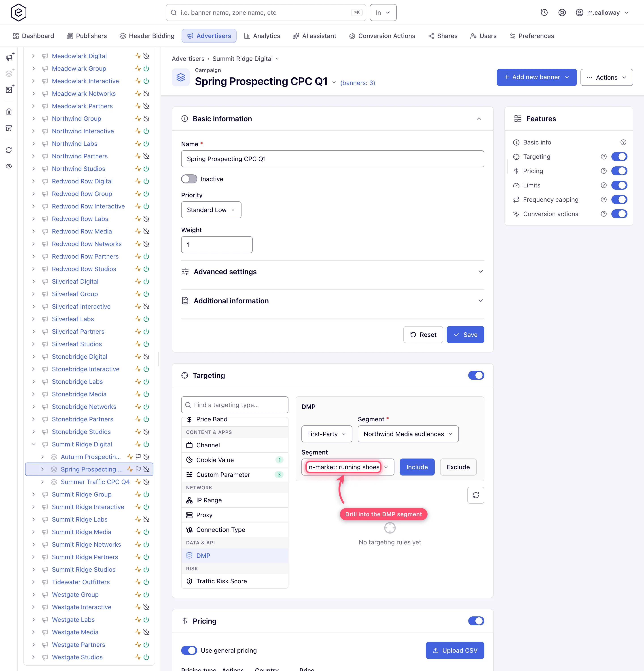
Task: Click the help icon next to Pricing feature
Action: coord(604,171)
